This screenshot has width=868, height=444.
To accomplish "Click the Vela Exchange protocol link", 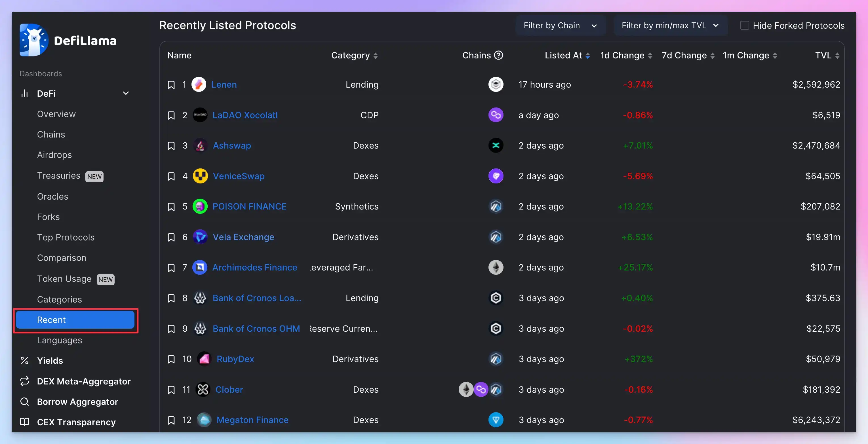I will tap(243, 237).
